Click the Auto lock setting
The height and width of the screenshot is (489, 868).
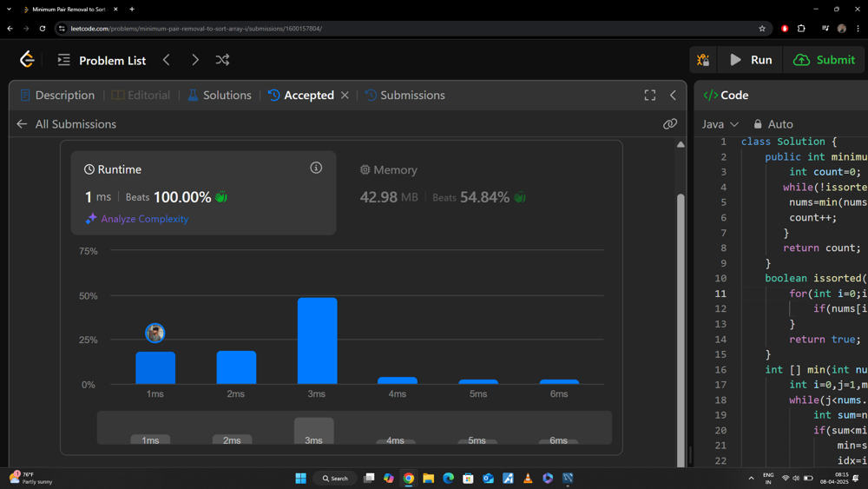773,124
